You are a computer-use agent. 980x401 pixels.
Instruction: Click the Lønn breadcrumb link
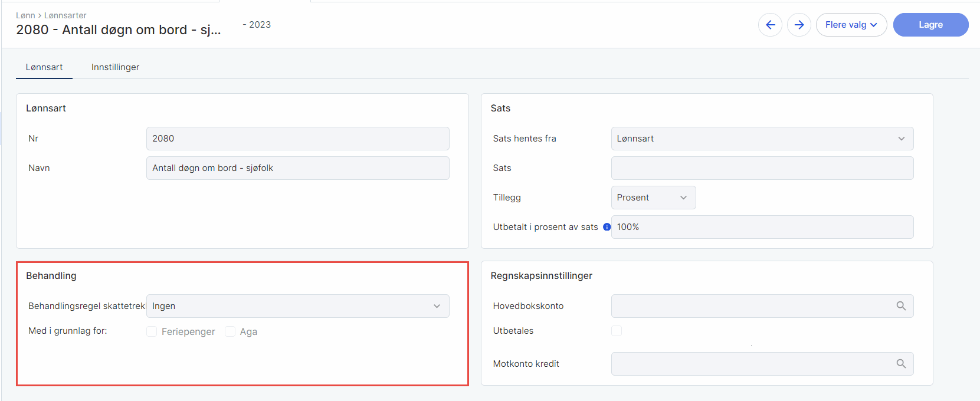25,15
